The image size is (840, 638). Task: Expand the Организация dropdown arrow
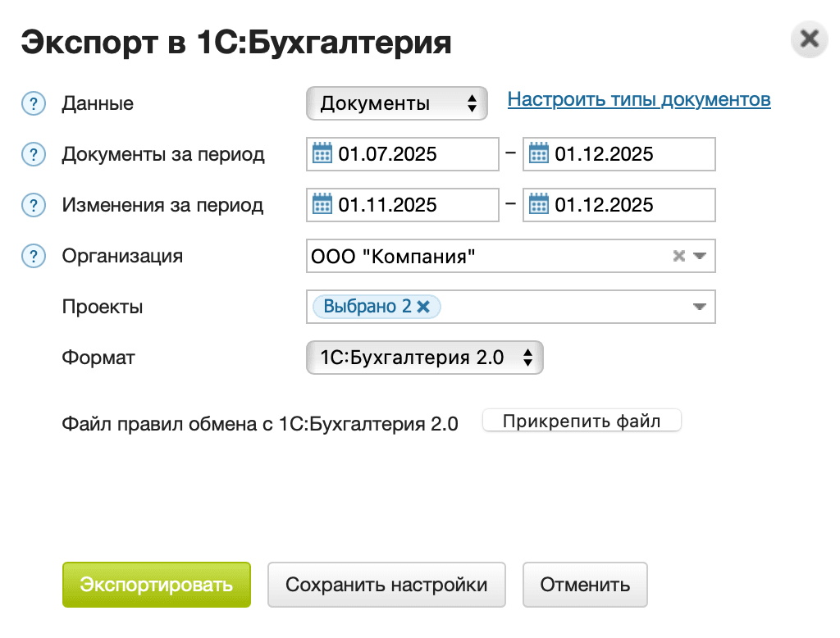coord(699,256)
